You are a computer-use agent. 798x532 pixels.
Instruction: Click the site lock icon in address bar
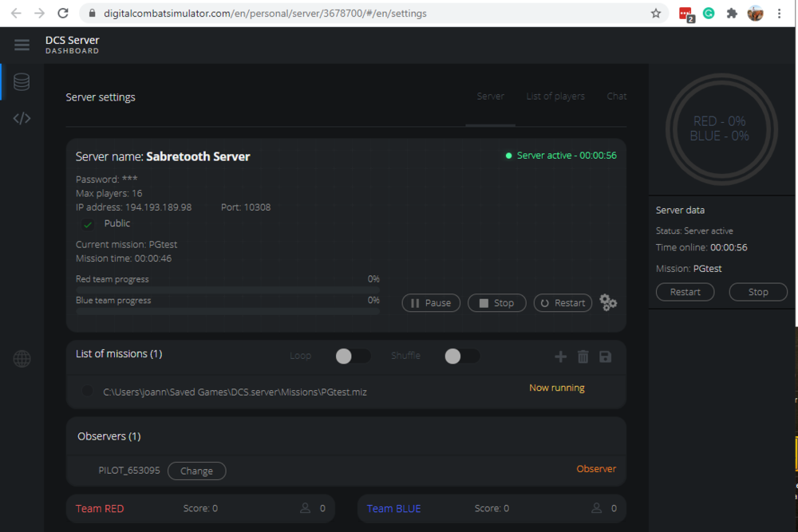pos(92,14)
